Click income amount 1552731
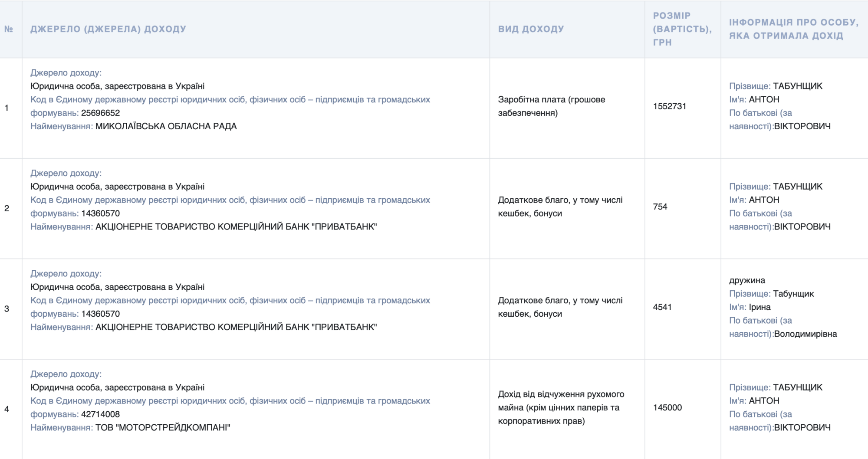Image resolution: width=868 pixels, height=459 pixels. 669,106
